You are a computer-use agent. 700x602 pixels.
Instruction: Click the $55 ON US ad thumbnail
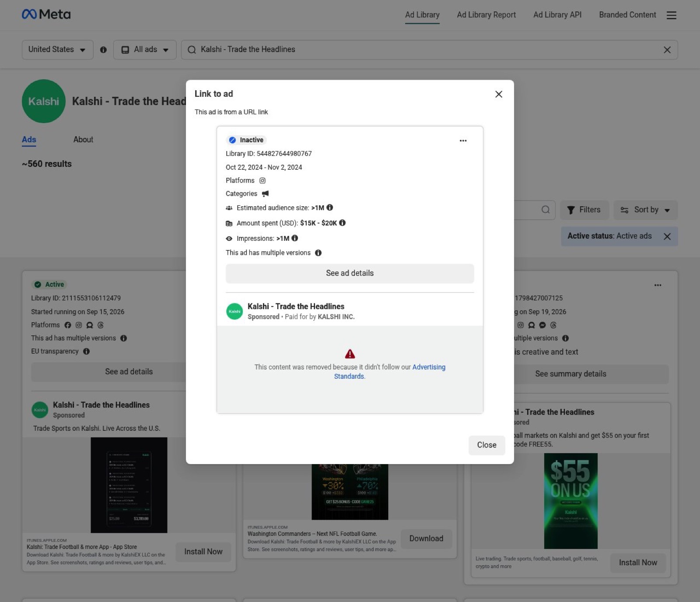(x=570, y=501)
